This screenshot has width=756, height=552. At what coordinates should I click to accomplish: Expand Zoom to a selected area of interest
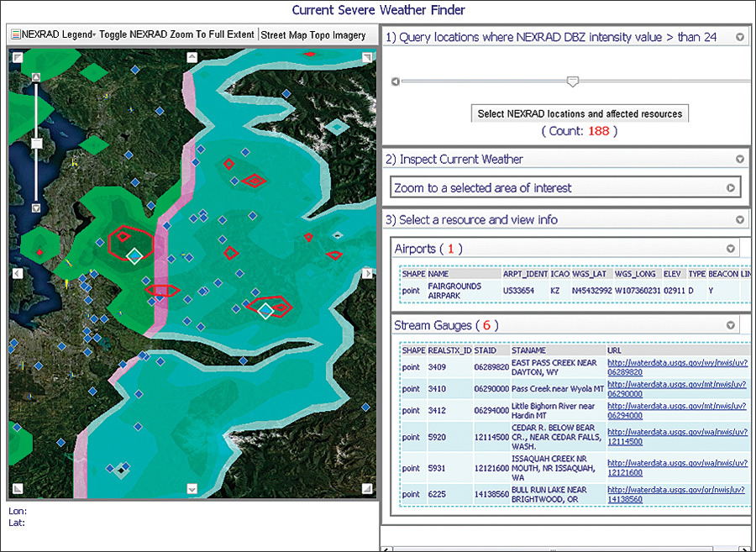click(731, 188)
